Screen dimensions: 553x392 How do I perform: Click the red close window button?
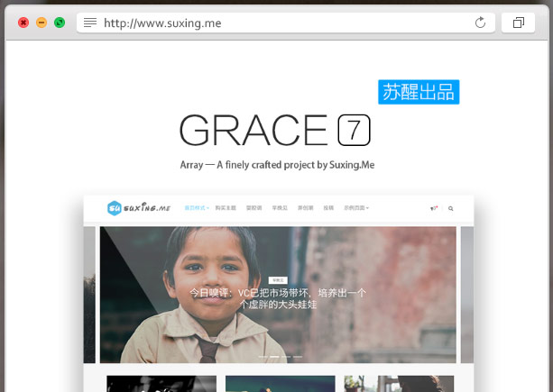(23, 23)
